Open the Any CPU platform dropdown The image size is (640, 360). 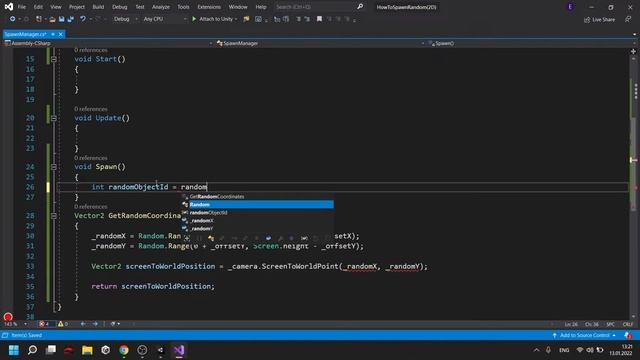pyautogui.click(x=164, y=19)
